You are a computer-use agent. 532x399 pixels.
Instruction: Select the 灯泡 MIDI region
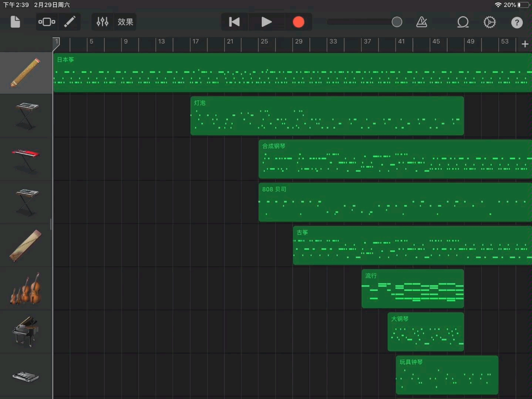point(327,116)
